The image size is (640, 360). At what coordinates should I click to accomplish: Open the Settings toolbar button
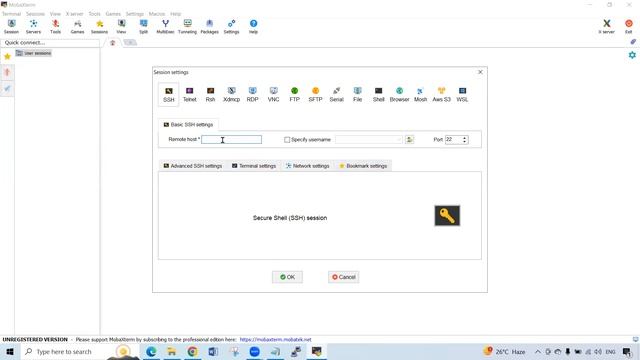pyautogui.click(x=231, y=27)
